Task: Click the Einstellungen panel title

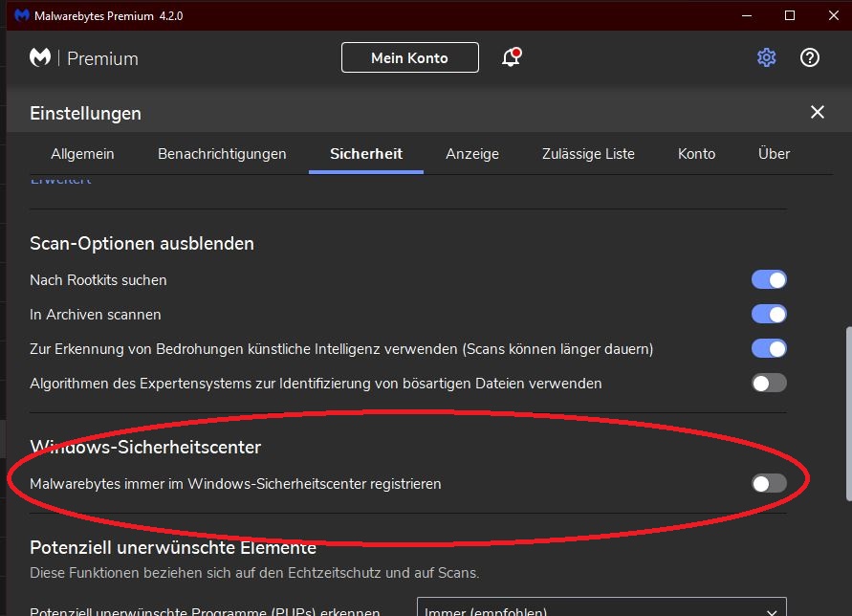Action: [x=85, y=113]
